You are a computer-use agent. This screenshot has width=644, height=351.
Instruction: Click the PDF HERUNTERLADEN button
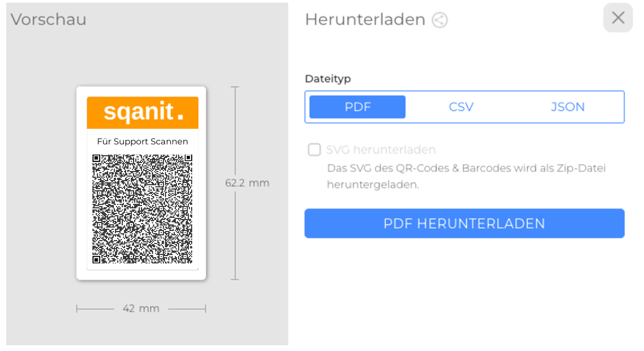click(x=465, y=223)
